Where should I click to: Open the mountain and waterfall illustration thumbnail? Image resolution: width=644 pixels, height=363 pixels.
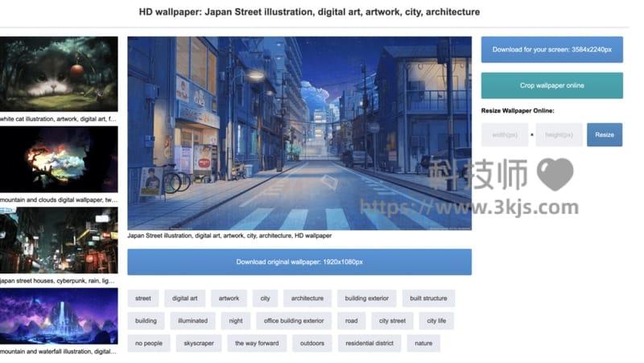[x=59, y=316]
